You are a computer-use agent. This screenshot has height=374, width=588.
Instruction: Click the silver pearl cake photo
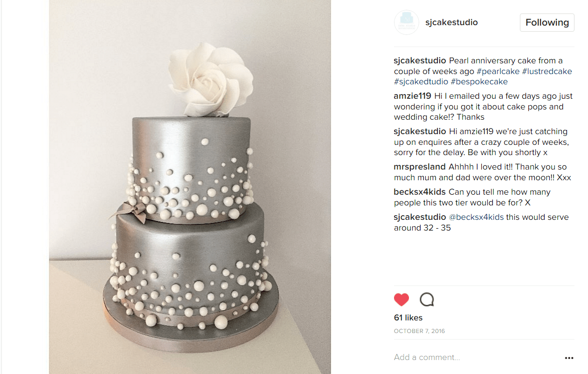pyautogui.click(x=190, y=187)
